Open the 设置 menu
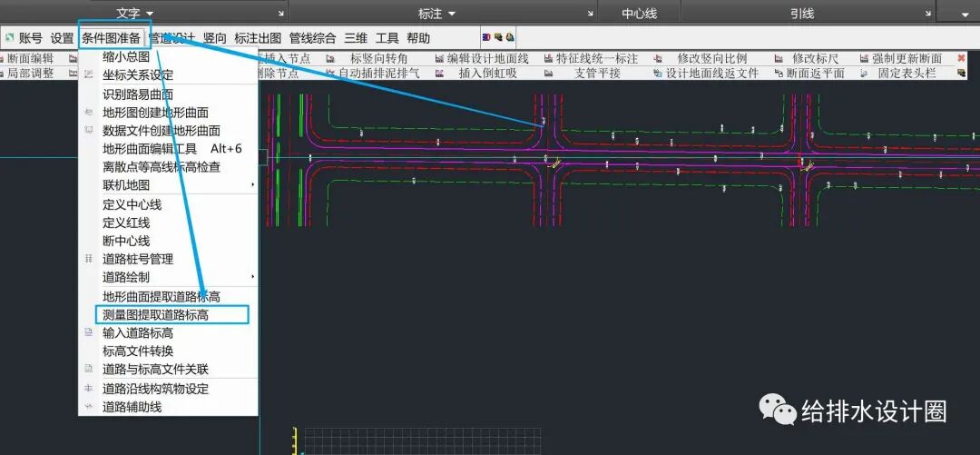This screenshot has width=980, height=455. point(62,38)
